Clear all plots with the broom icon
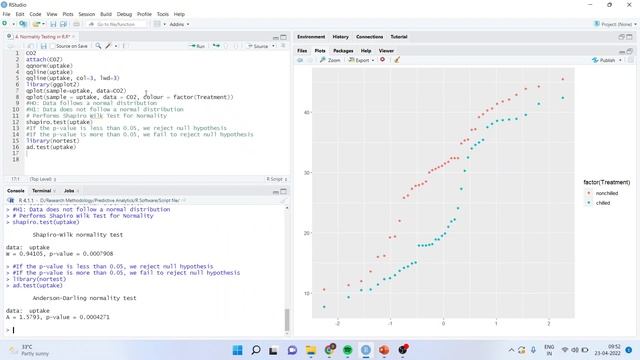 tap(397, 60)
